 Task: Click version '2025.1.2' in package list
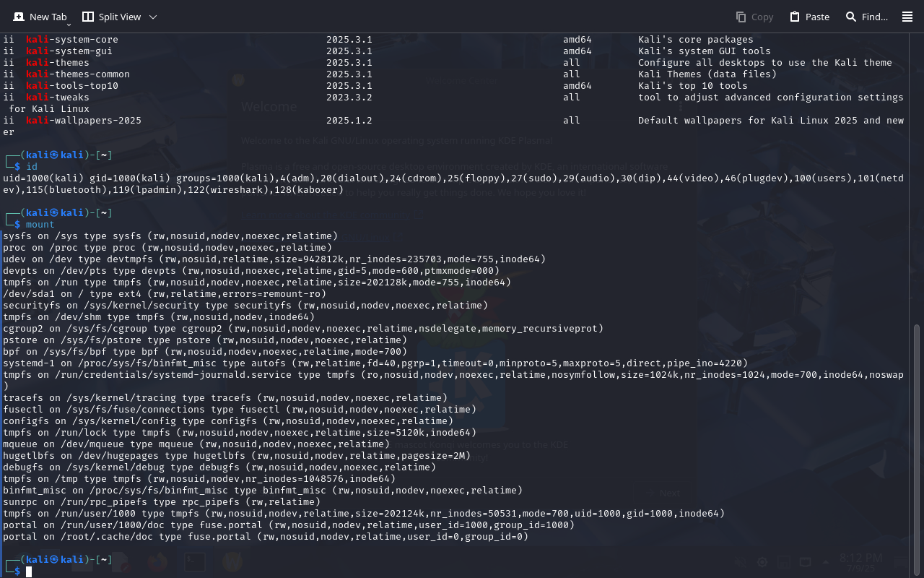tap(349, 121)
